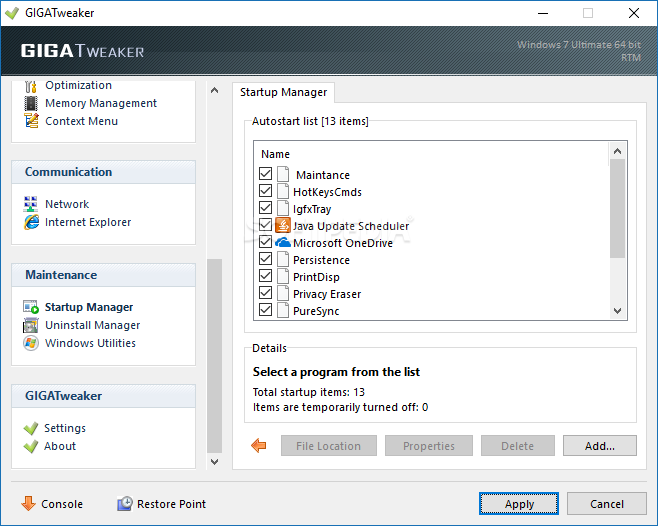Screen dimensions: 658x526
Task: Uncheck the Maintance startup item
Action: click(x=265, y=173)
